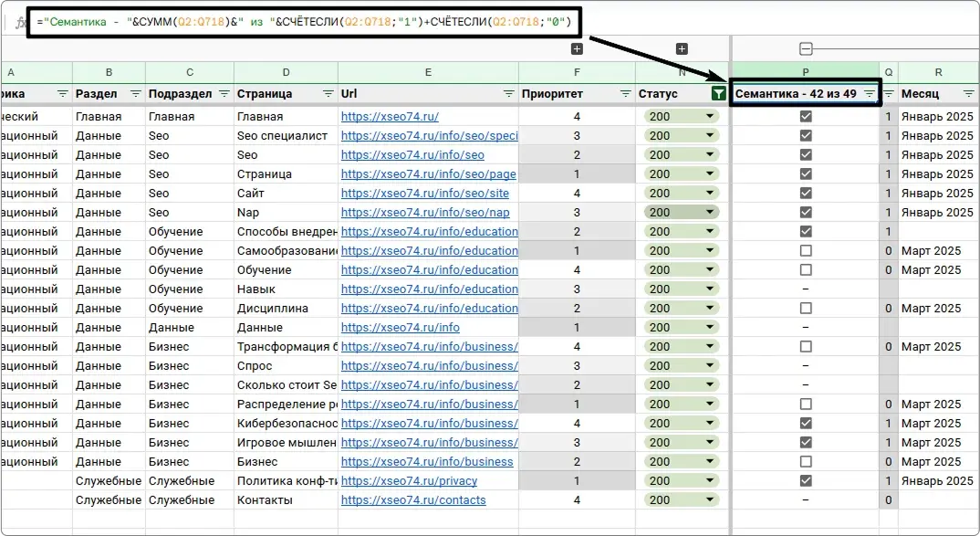This screenshot has height=536, width=980.
Task: Select the Навык page cell
Action: coord(286,289)
